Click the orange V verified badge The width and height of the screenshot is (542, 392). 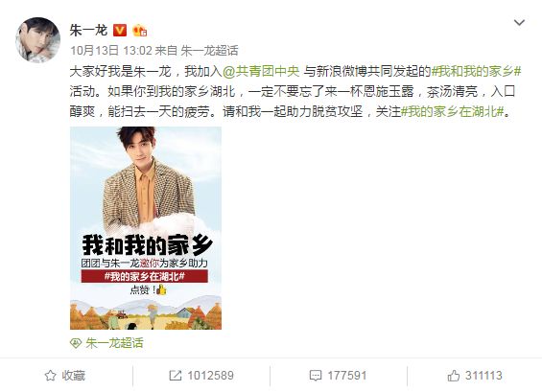pos(120,31)
